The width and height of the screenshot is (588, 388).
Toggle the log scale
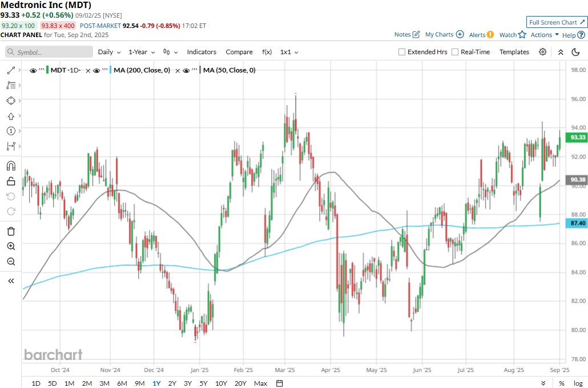point(578,383)
